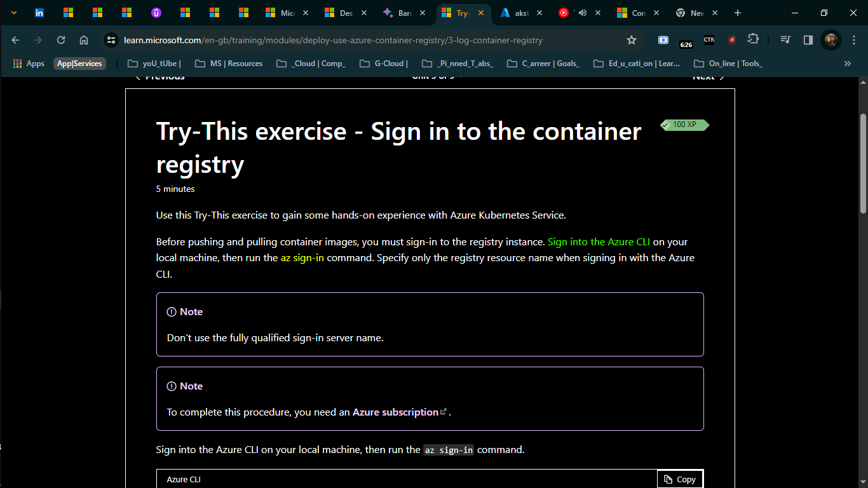View site information icon in address bar
Viewport: 868px width, 488px height.
(111, 39)
